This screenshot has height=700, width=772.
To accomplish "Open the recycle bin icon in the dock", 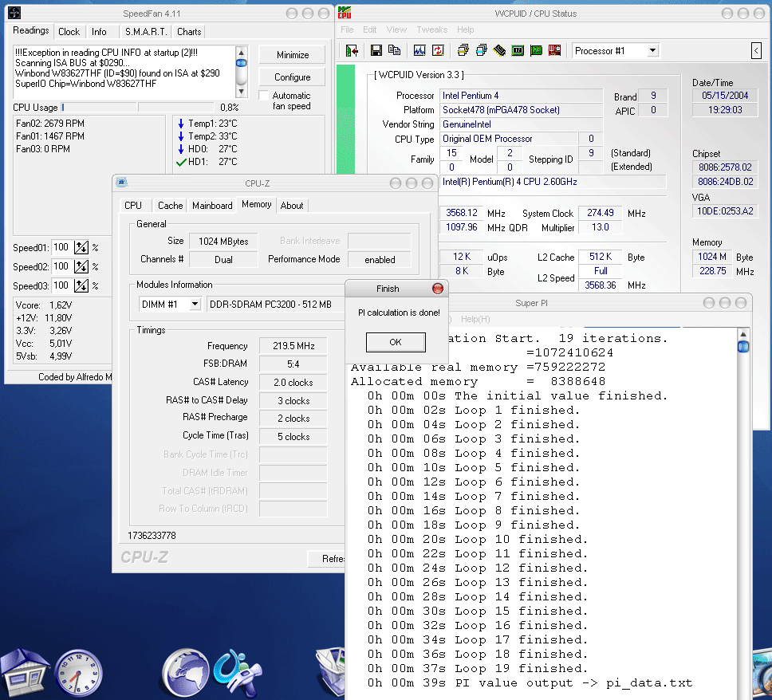I will (x=330, y=673).
